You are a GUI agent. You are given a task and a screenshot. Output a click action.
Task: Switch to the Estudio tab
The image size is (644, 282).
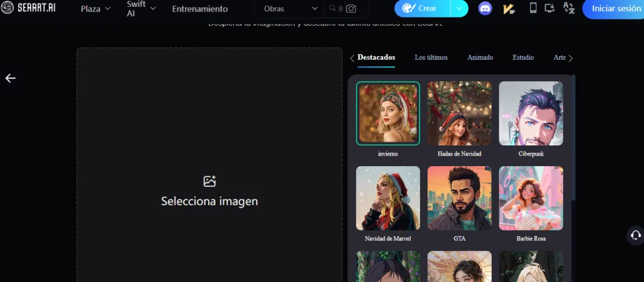(x=523, y=57)
